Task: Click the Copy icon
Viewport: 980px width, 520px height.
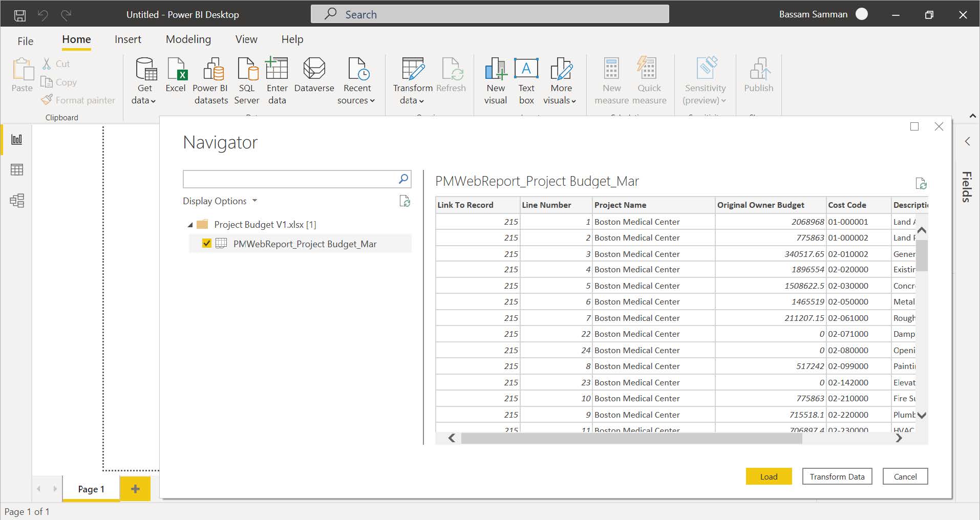Action: tap(47, 82)
